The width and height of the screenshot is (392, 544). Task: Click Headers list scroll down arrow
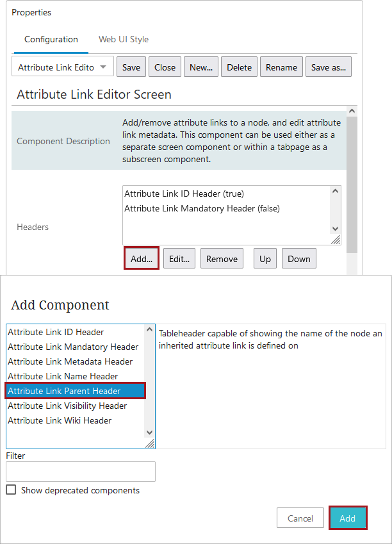tap(335, 229)
